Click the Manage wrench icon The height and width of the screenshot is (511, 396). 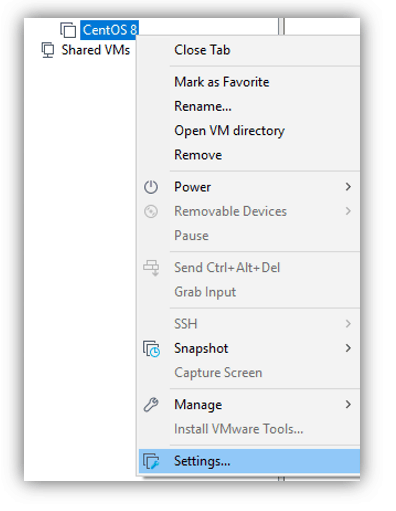pos(151,405)
